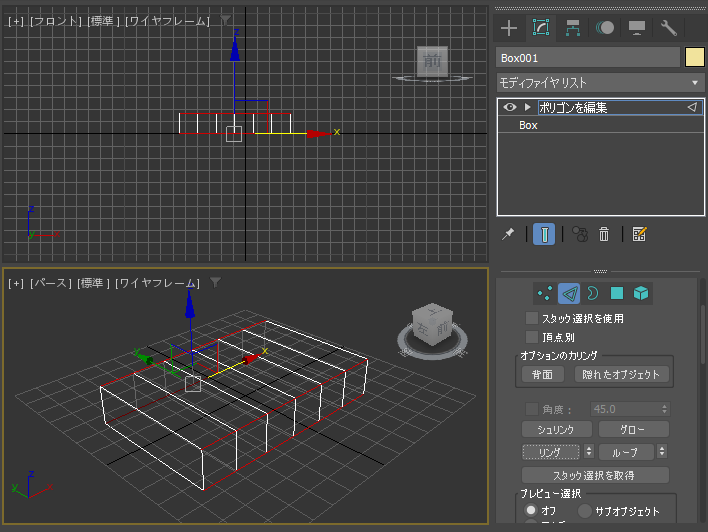Image resolution: width=708 pixels, height=532 pixels.
Task: Click the シュリンク button
Action: 556,429
